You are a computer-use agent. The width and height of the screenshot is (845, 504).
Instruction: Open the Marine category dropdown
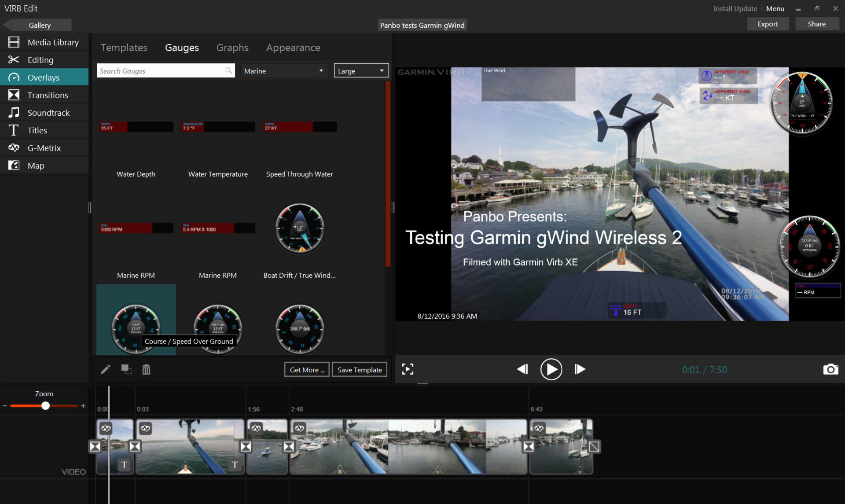click(284, 71)
